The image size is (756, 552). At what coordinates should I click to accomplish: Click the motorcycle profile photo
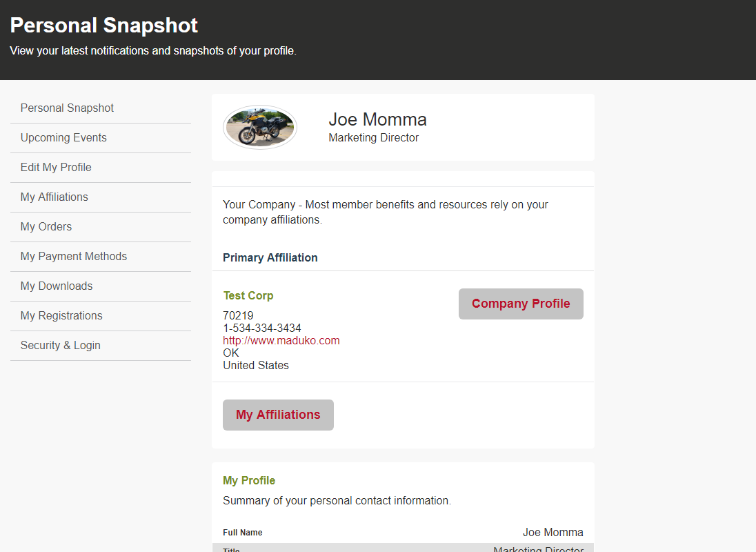click(260, 127)
